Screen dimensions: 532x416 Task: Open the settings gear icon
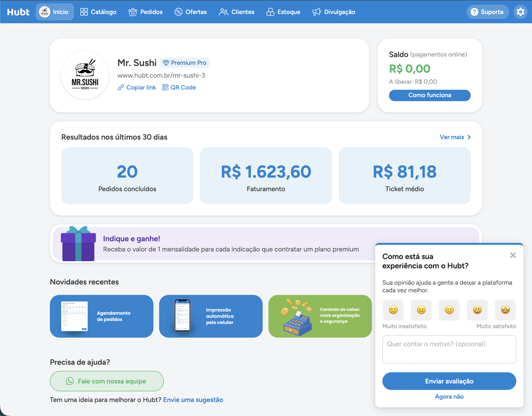[x=520, y=12]
